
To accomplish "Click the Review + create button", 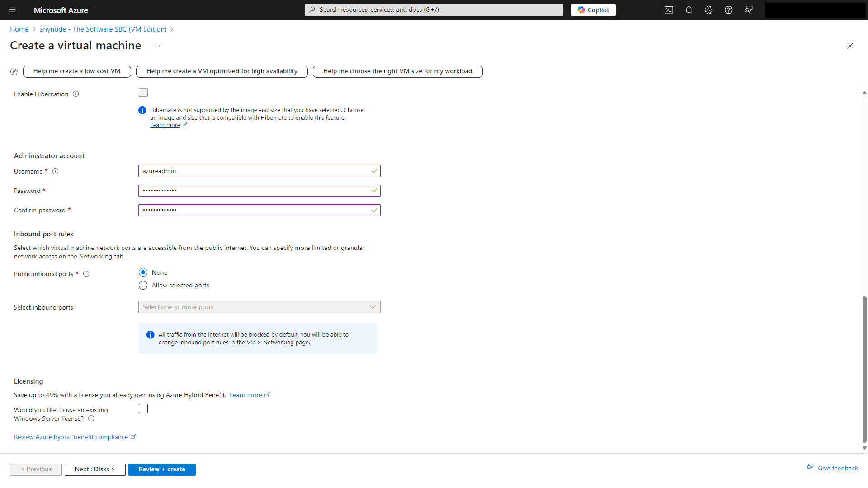I will tap(161, 469).
